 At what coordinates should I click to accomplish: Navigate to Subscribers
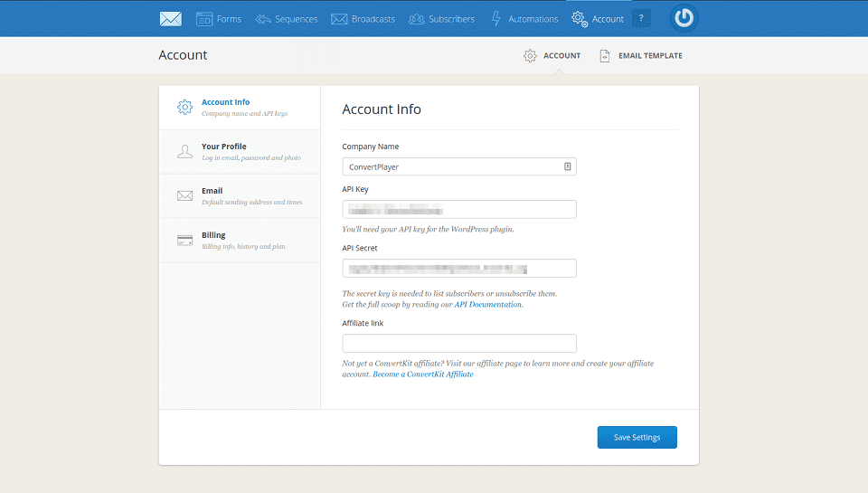pos(441,19)
